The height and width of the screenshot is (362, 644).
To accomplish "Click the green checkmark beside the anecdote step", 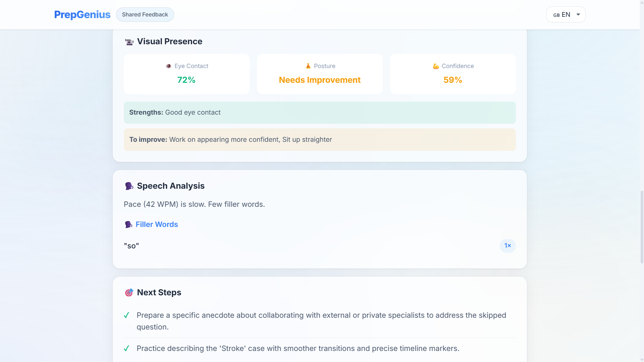I will point(126,315).
